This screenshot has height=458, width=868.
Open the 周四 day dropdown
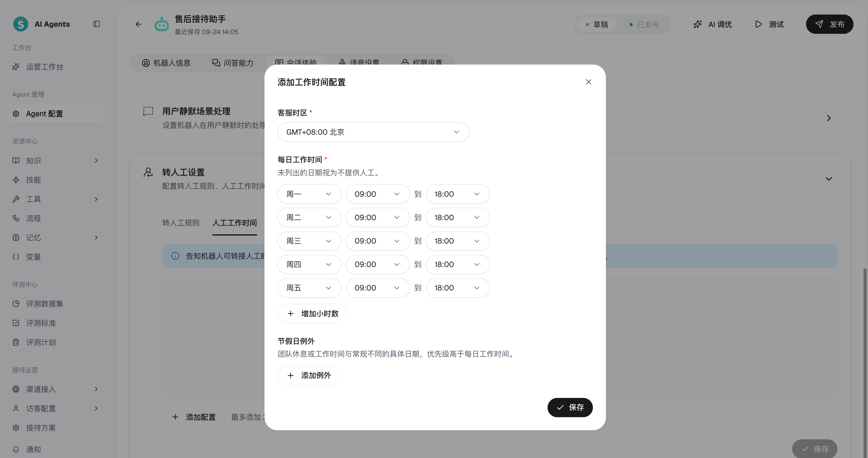pos(309,264)
